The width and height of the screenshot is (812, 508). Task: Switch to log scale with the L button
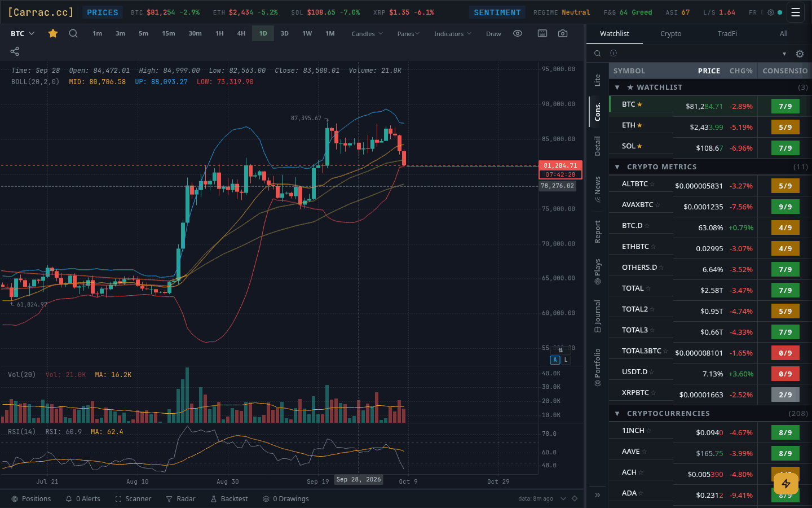pyautogui.click(x=566, y=360)
